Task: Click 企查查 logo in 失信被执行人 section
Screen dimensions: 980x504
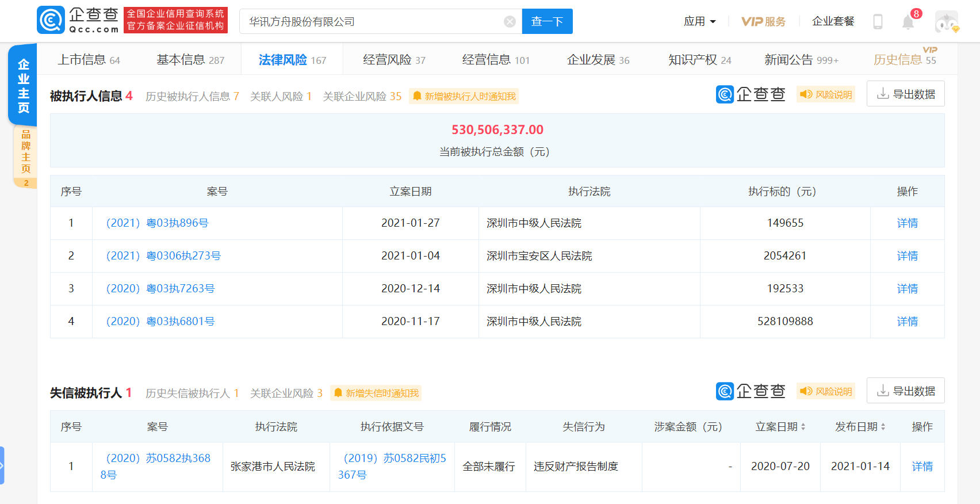Action: [751, 391]
